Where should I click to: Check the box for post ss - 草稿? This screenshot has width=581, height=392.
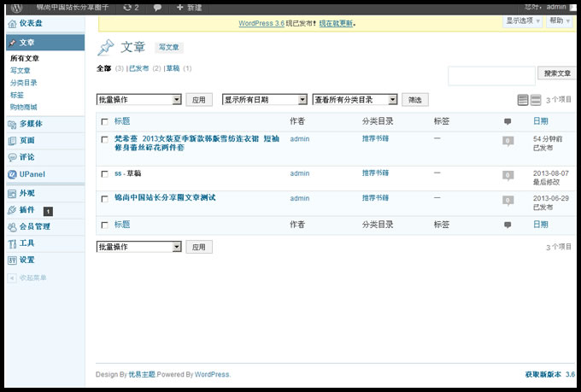point(104,173)
